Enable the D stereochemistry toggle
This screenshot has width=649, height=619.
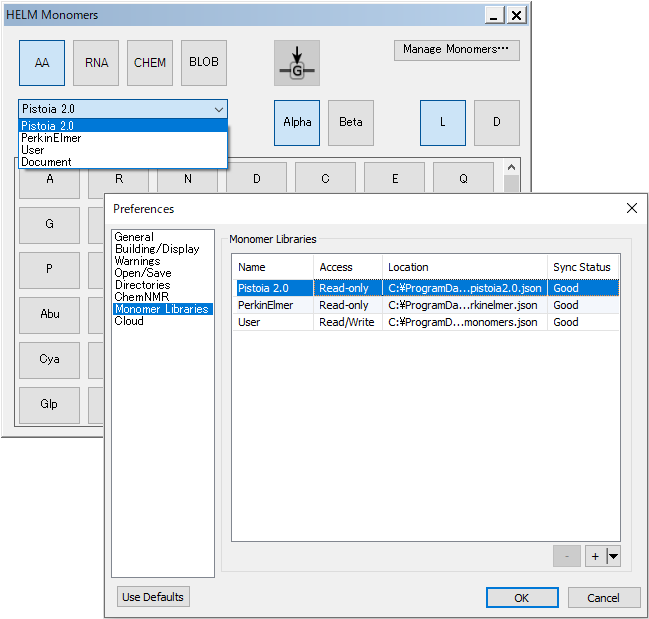tap(496, 123)
